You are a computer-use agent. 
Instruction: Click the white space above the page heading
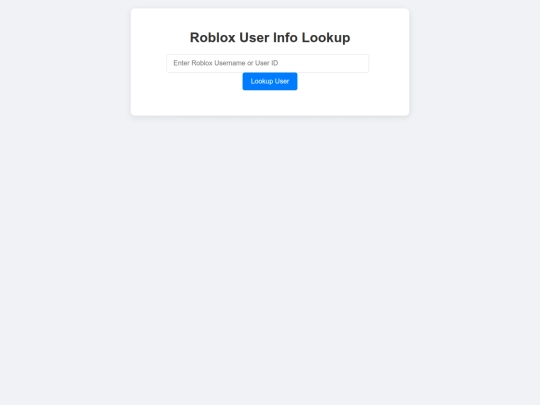270,19
